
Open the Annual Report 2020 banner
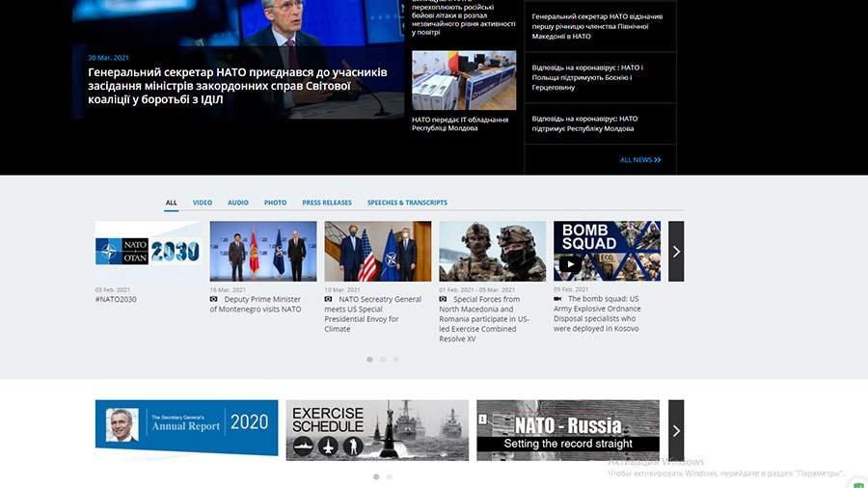[186, 430]
